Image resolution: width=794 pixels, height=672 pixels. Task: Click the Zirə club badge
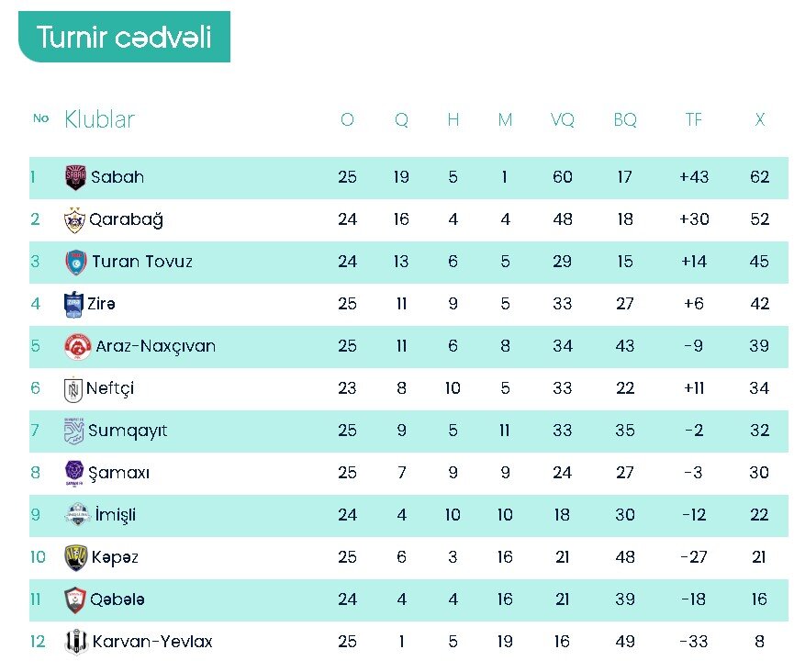point(73,304)
